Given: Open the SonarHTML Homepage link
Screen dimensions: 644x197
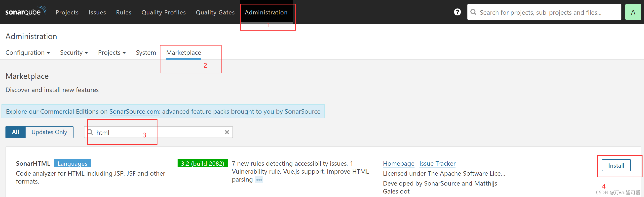Looking at the screenshot, I should pos(399,163).
